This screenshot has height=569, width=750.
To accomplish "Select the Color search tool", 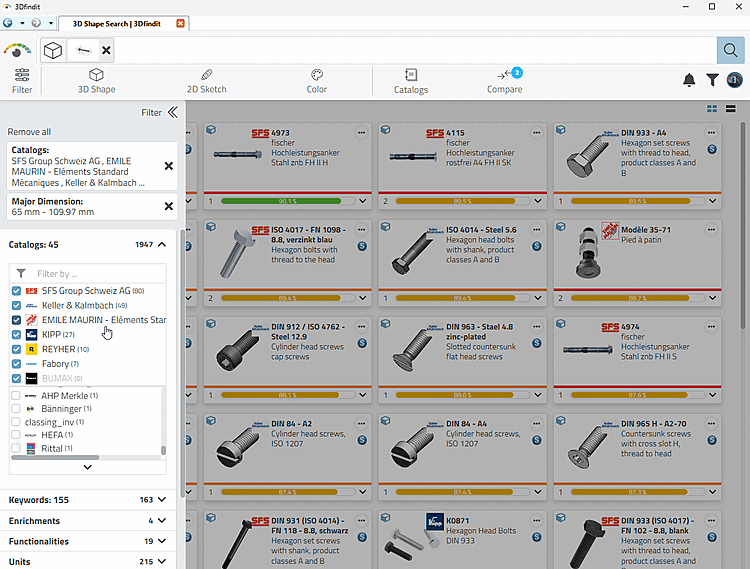I will pos(317,80).
